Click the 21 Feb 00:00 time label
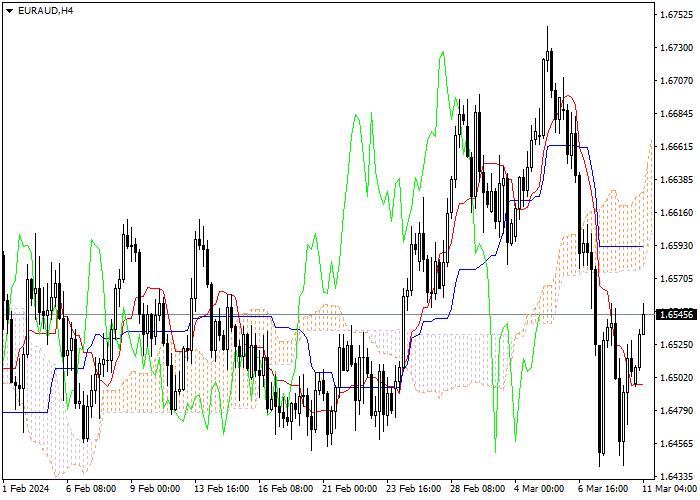Screen dimensions: 700x500 pos(350,488)
